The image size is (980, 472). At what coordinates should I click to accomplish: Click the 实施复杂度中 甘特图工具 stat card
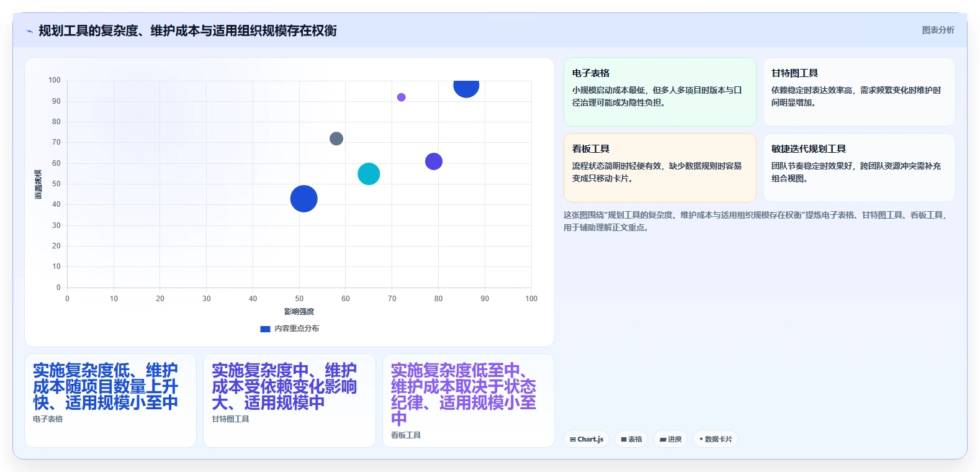tap(289, 401)
